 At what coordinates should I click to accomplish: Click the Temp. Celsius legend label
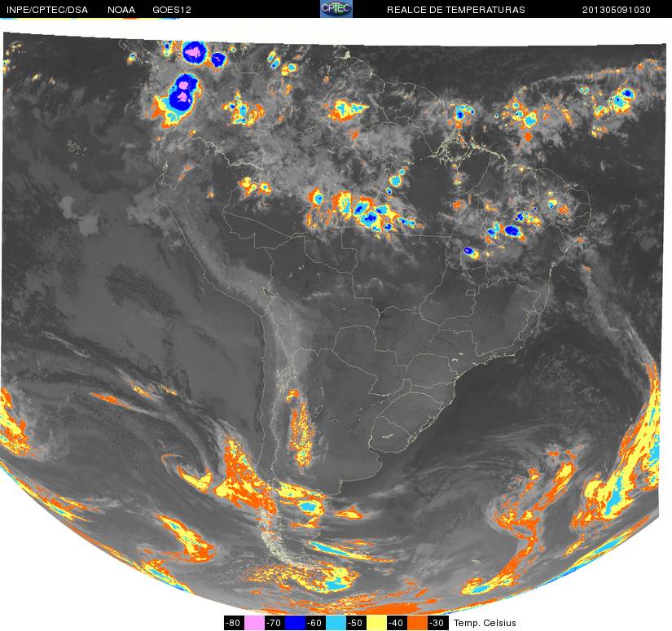click(485, 622)
